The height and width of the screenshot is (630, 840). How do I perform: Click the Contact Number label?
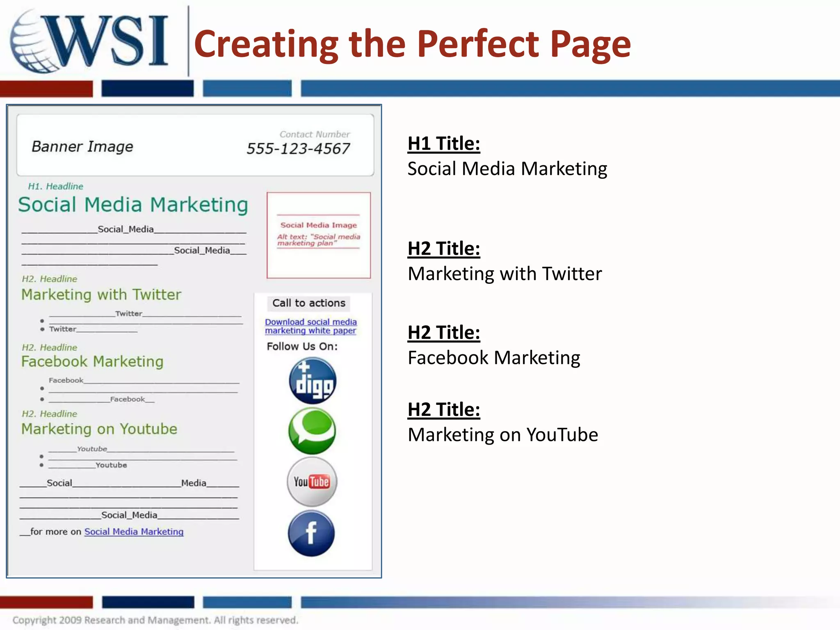(x=315, y=134)
